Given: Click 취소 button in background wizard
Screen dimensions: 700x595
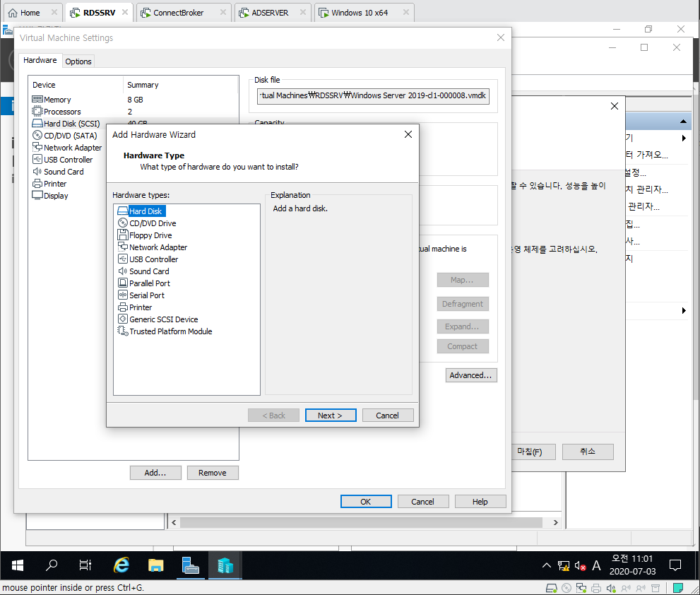Looking at the screenshot, I should 588,452.
